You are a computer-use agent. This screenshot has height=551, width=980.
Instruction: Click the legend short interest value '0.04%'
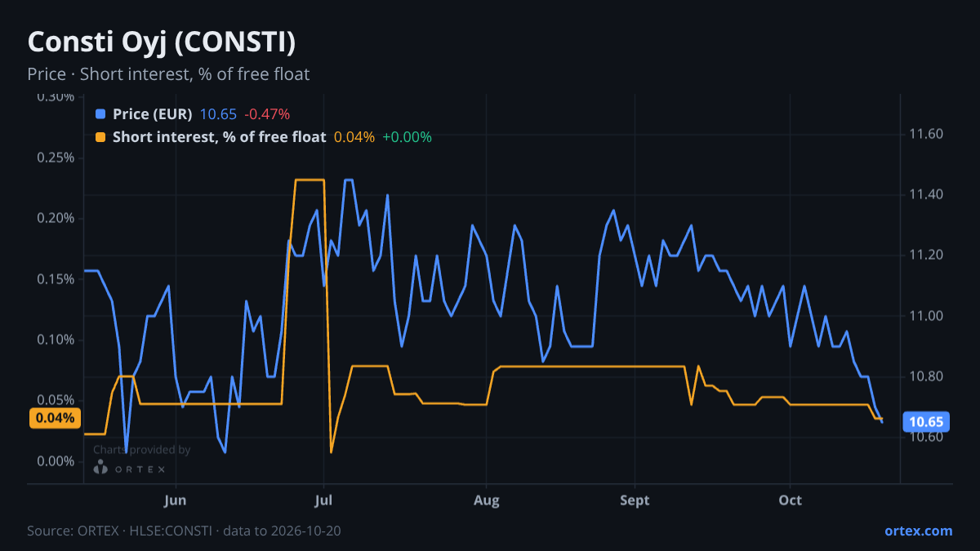(x=354, y=137)
